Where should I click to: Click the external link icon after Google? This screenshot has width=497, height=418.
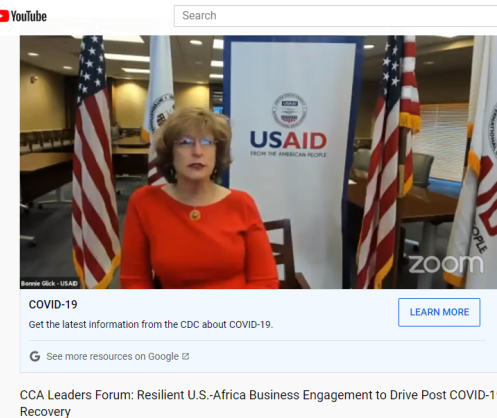186,356
